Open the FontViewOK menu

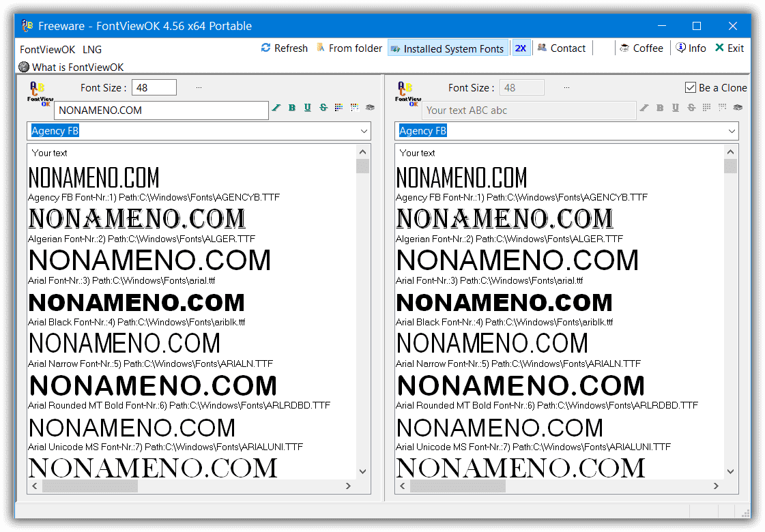47,49
